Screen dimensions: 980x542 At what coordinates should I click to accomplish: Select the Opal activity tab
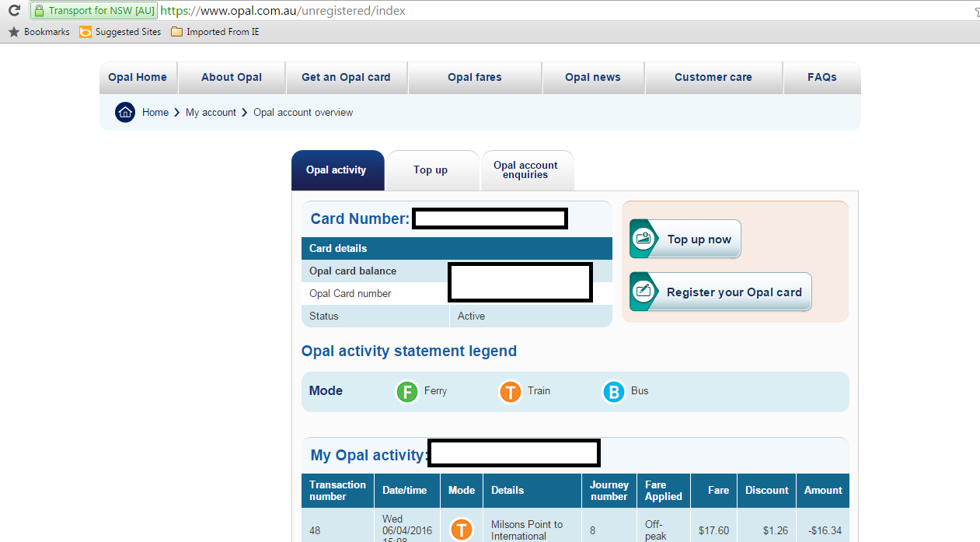[x=337, y=170]
